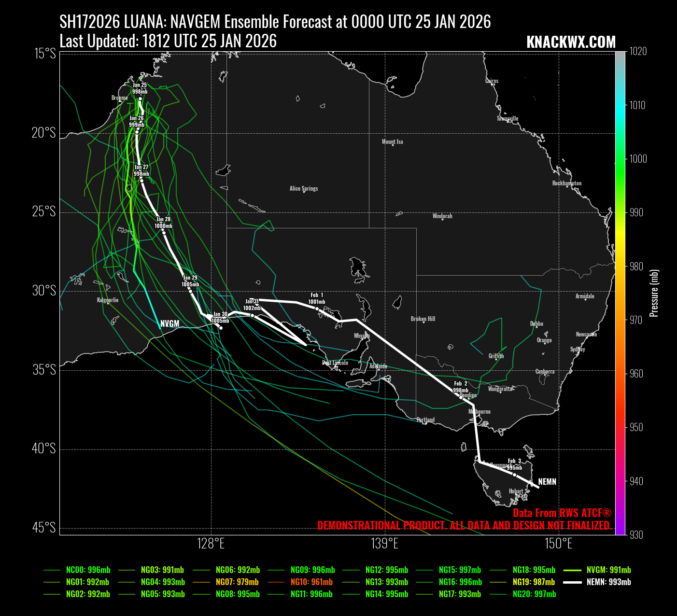Click the 139°E longitude axis label
The height and width of the screenshot is (616, 677).
tap(385, 544)
